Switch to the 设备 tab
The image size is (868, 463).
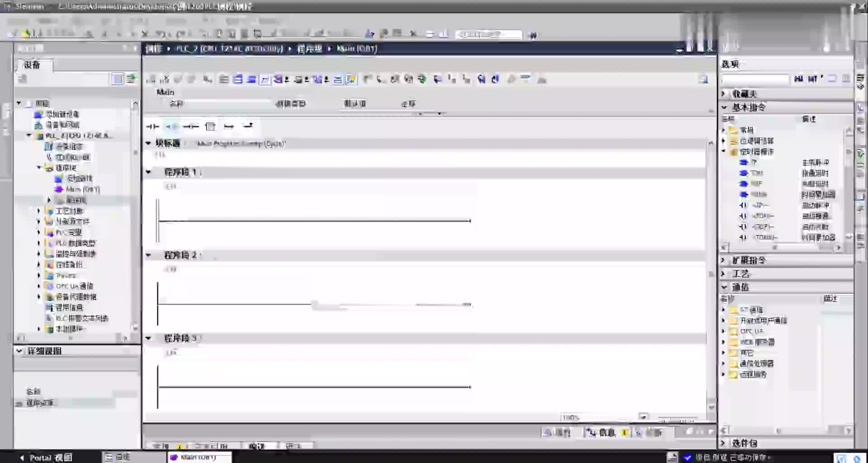pyautogui.click(x=33, y=65)
